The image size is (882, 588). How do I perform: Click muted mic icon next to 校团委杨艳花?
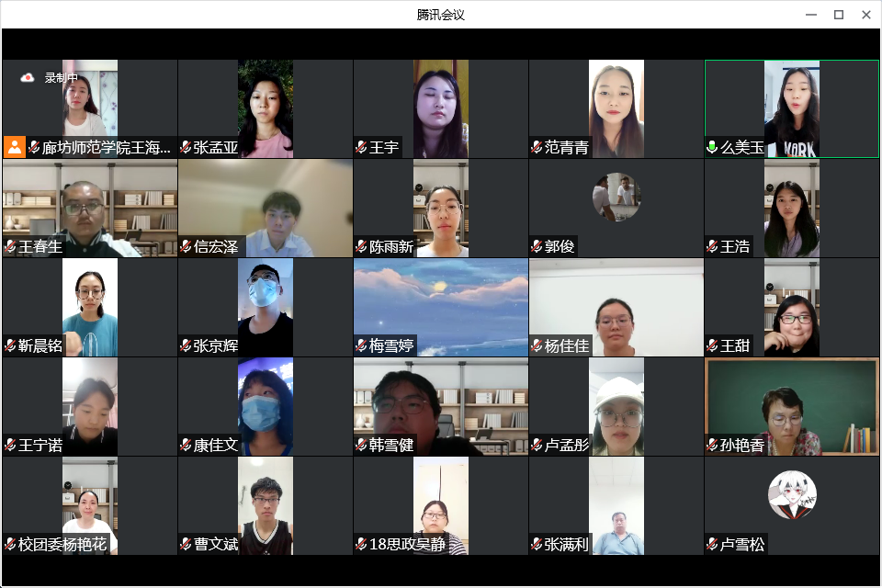[x=10, y=544]
